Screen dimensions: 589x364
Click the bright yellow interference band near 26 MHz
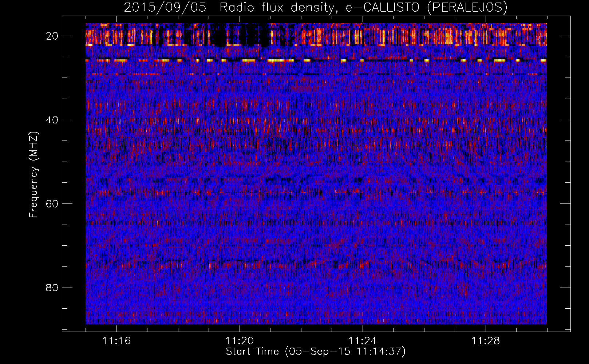coord(316,60)
